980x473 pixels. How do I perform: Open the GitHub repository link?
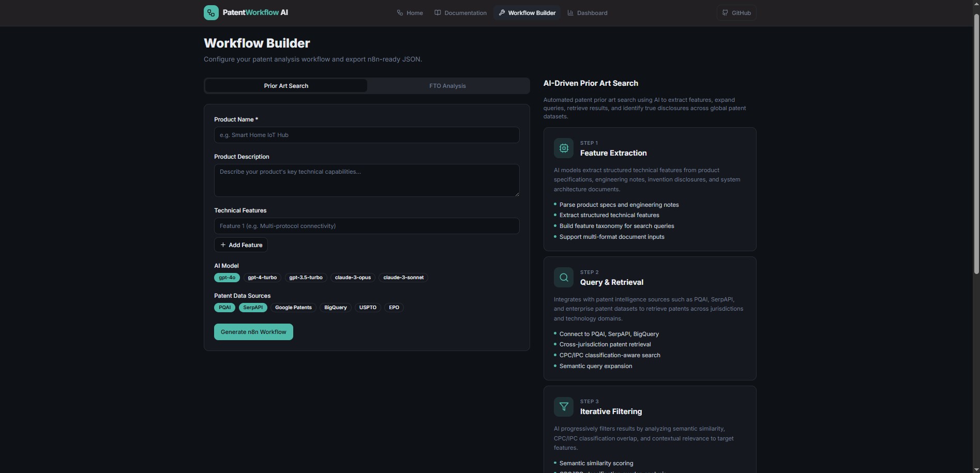736,13
